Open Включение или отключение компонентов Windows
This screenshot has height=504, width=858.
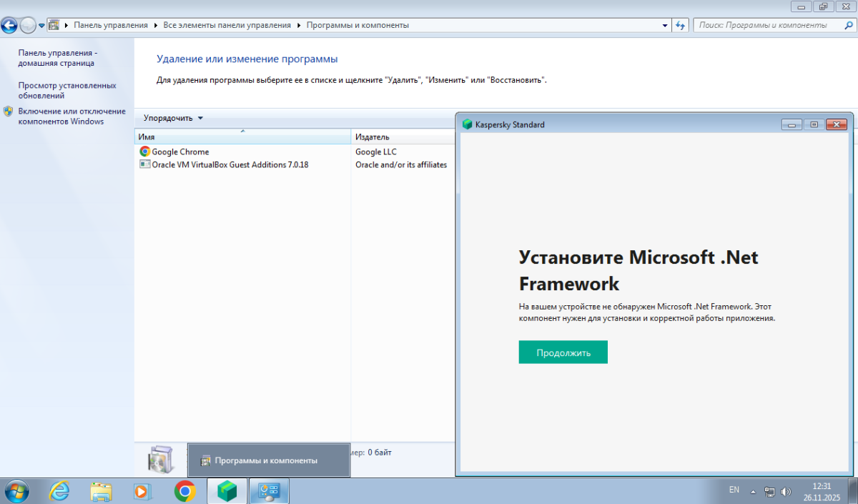coord(71,117)
